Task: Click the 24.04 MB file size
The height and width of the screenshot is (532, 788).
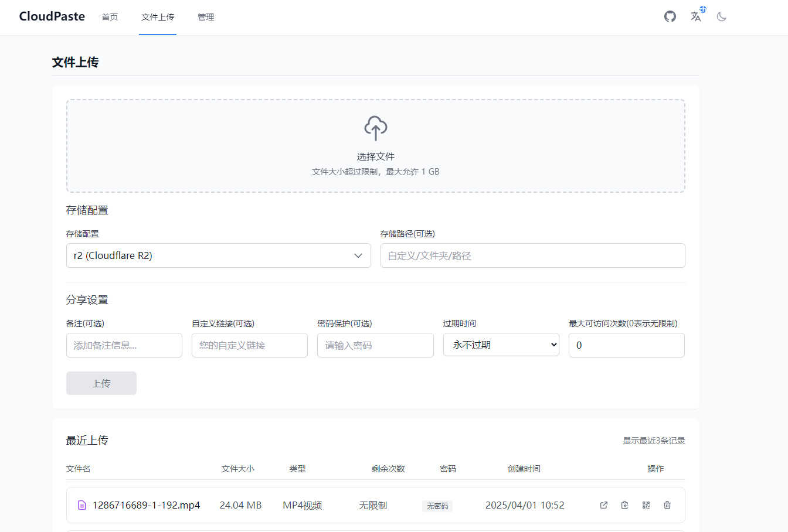Action: click(240, 505)
